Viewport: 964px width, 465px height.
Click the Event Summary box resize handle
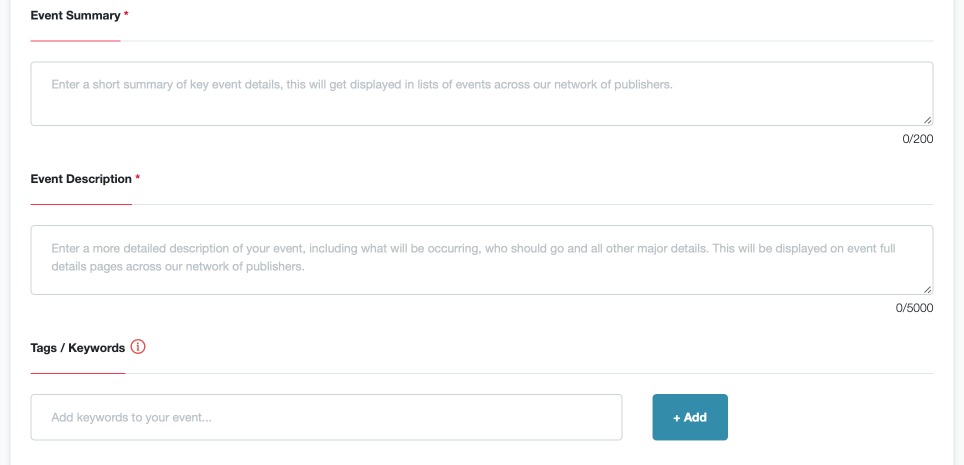(927, 120)
